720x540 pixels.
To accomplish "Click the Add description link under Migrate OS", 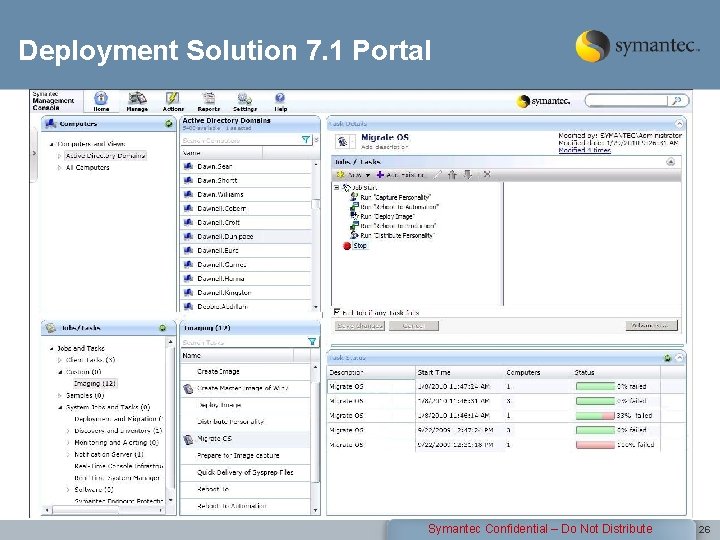I will pyautogui.click(x=384, y=147).
